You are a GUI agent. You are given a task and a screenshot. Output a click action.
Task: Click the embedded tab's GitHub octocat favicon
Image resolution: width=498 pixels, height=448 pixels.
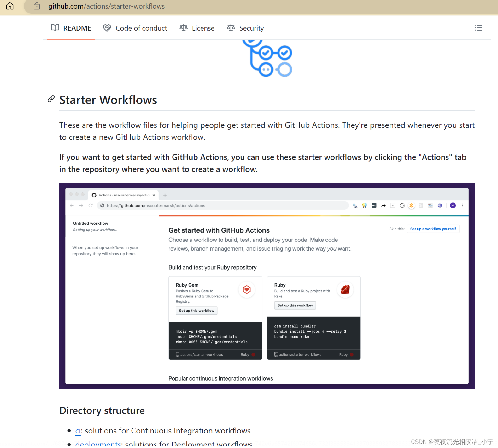point(94,195)
